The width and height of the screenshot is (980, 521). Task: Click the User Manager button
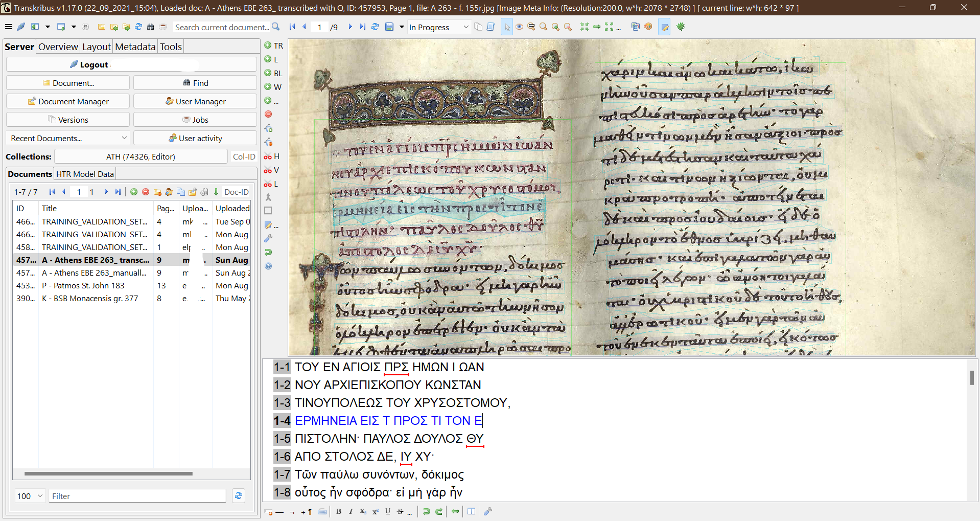pyautogui.click(x=195, y=101)
